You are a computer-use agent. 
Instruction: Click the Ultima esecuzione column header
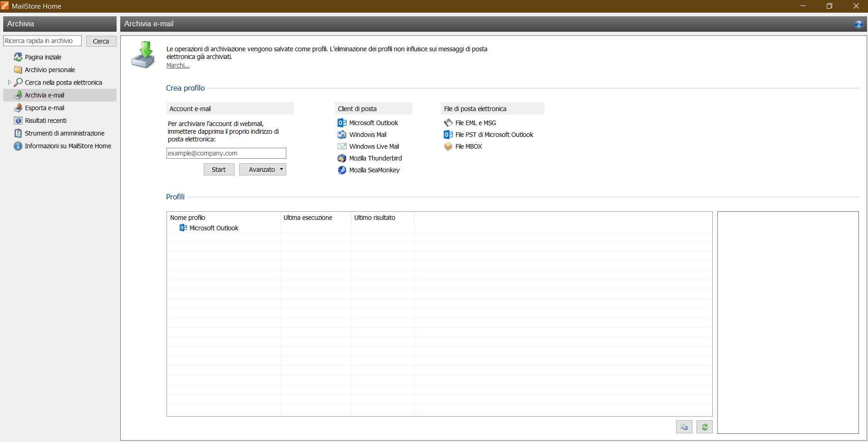coord(316,218)
